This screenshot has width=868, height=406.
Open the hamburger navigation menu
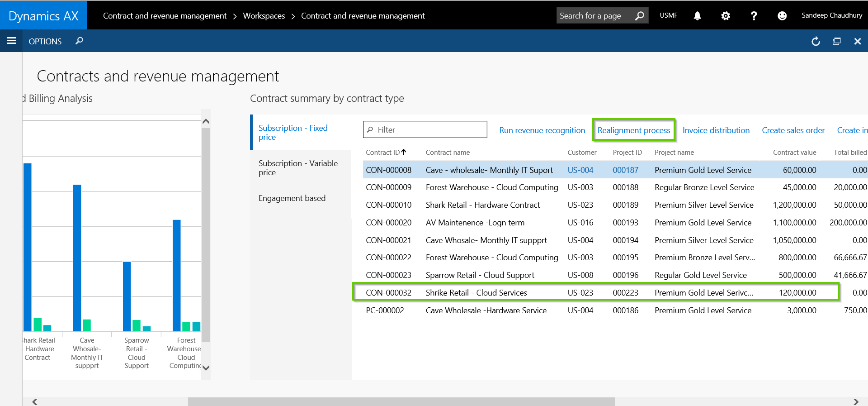click(x=11, y=41)
